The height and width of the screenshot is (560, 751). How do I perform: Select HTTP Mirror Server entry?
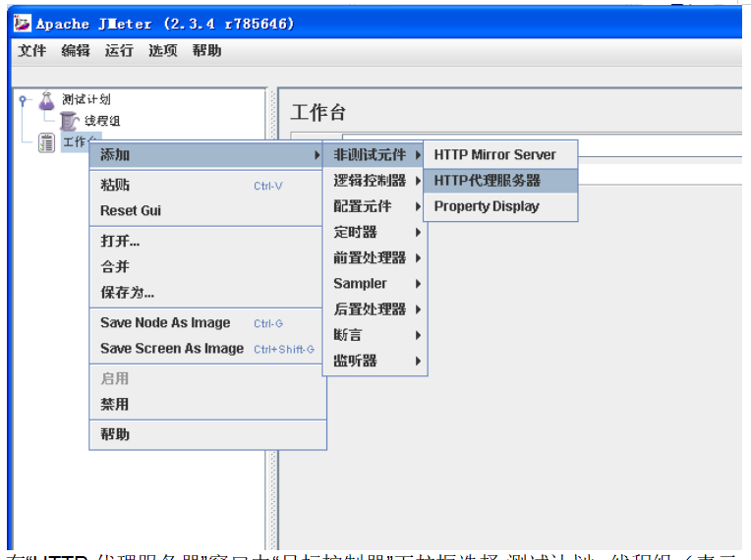tap(500, 154)
